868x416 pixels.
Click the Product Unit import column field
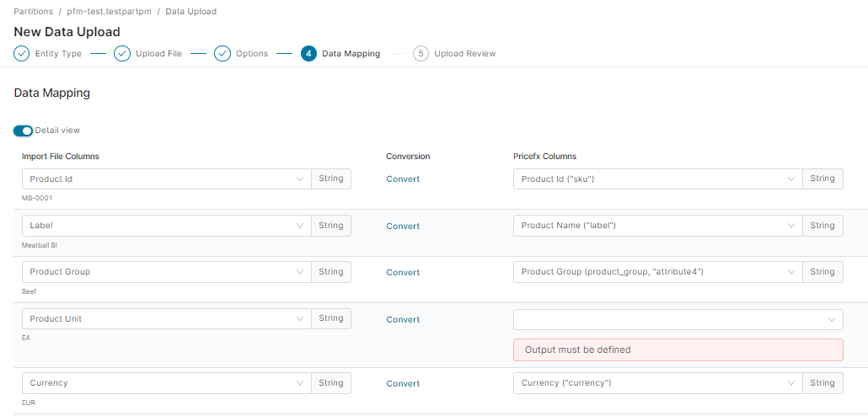[160, 319]
